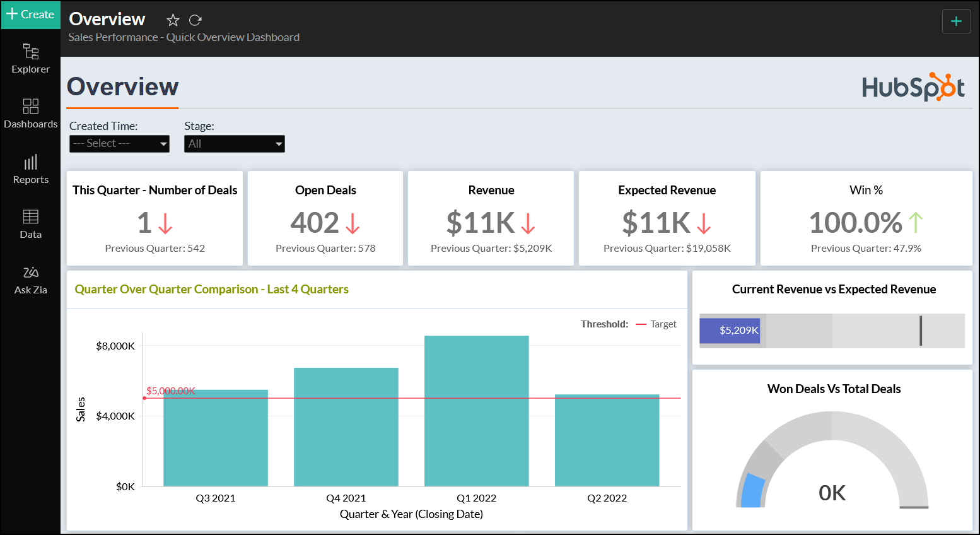Select the Won Deals gauge blue segment
The height and width of the screenshot is (535, 980).
pos(752,491)
